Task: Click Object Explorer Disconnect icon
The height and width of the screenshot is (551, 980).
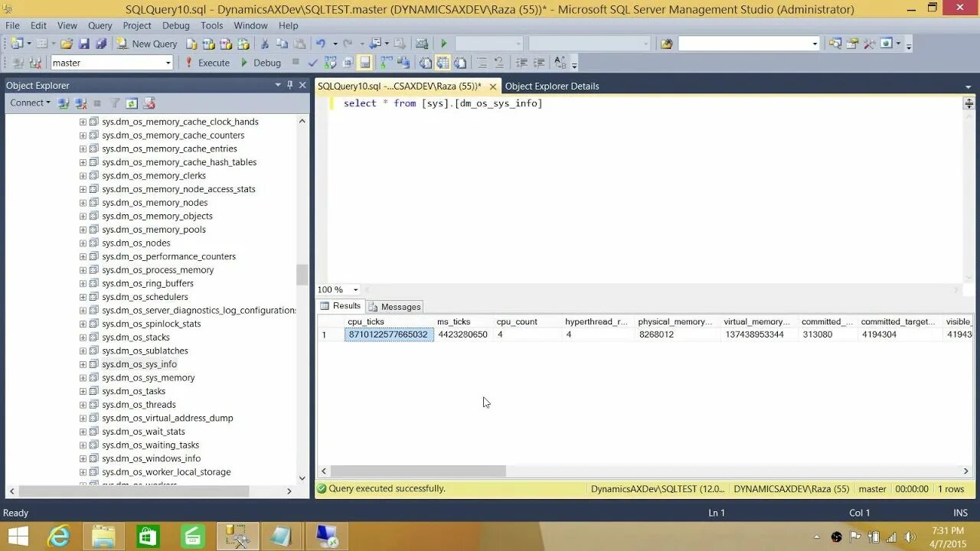Action: click(80, 103)
